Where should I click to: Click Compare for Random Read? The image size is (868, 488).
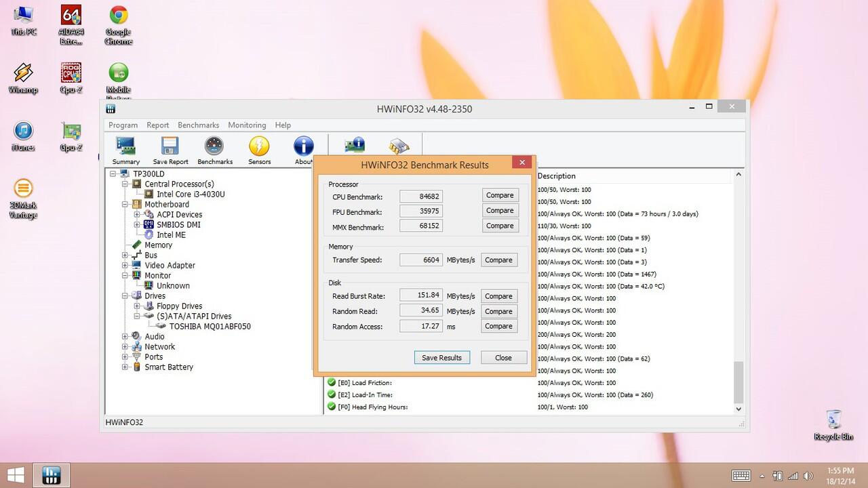(498, 312)
